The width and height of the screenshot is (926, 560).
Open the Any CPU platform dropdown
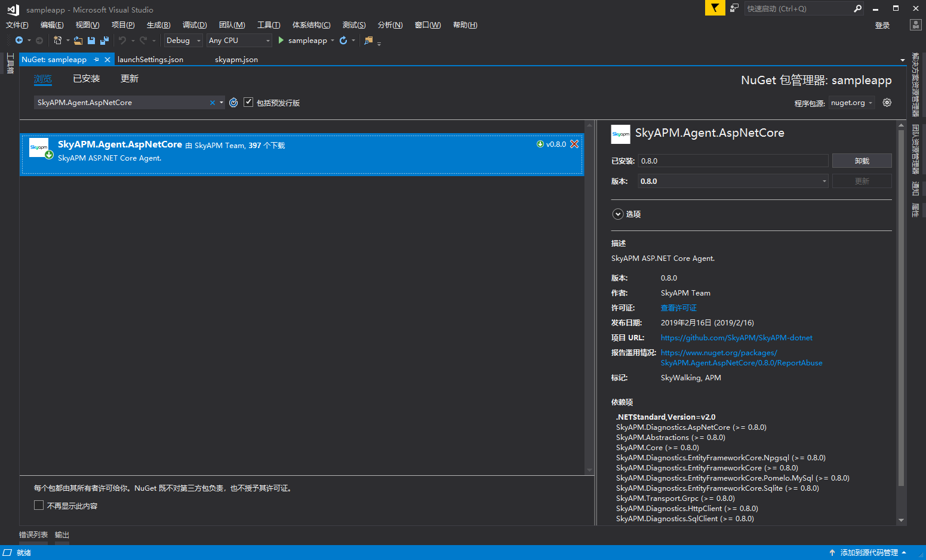[x=239, y=40]
